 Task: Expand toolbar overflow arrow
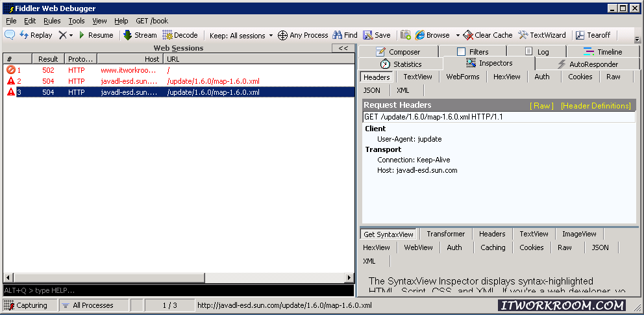tap(638, 40)
